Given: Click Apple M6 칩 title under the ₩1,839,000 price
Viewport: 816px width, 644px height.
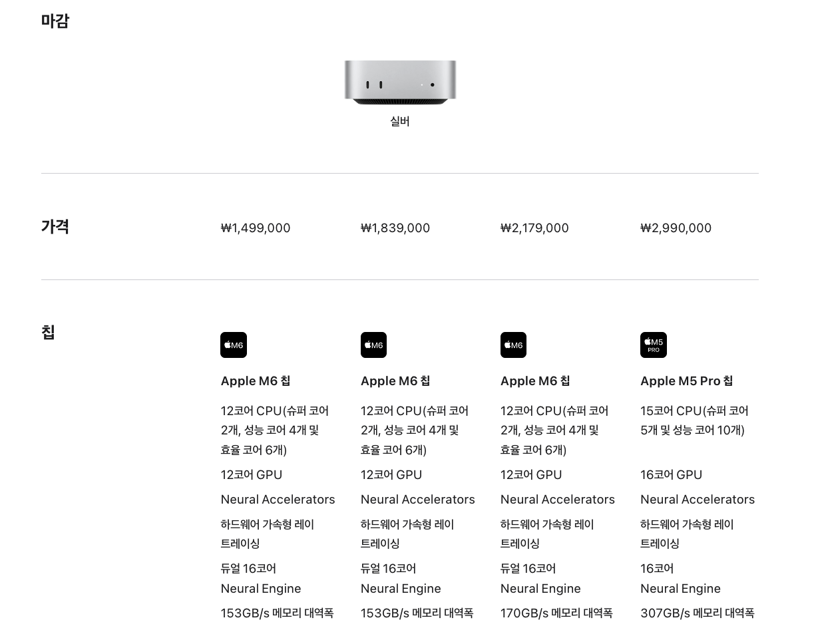Looking at the screenshot, I should (x=395, y=381).
